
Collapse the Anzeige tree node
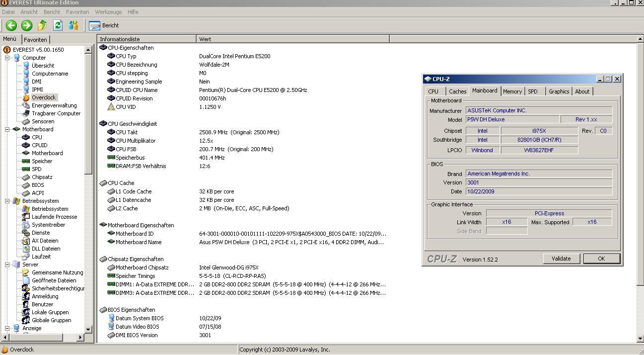[7, 328]
